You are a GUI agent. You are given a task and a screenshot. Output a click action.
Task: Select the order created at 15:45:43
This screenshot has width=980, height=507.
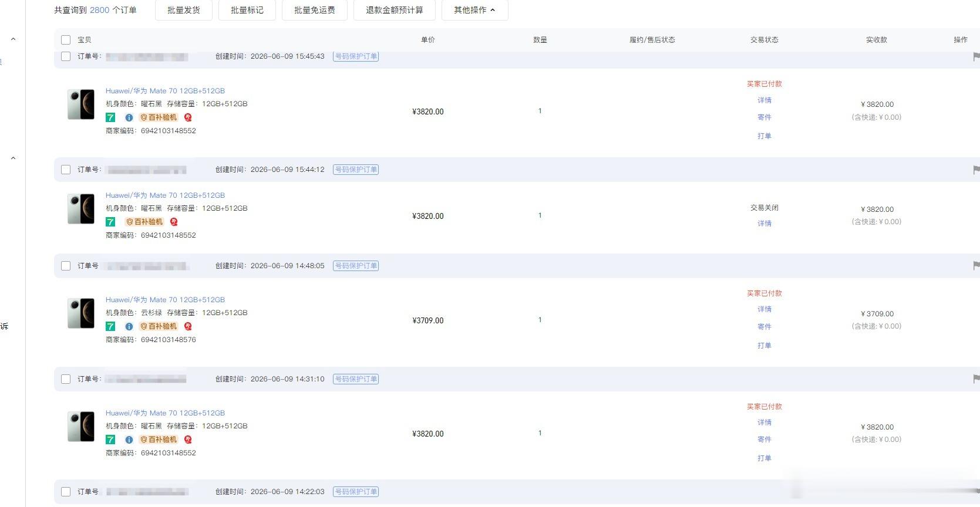tap(66, 56)
